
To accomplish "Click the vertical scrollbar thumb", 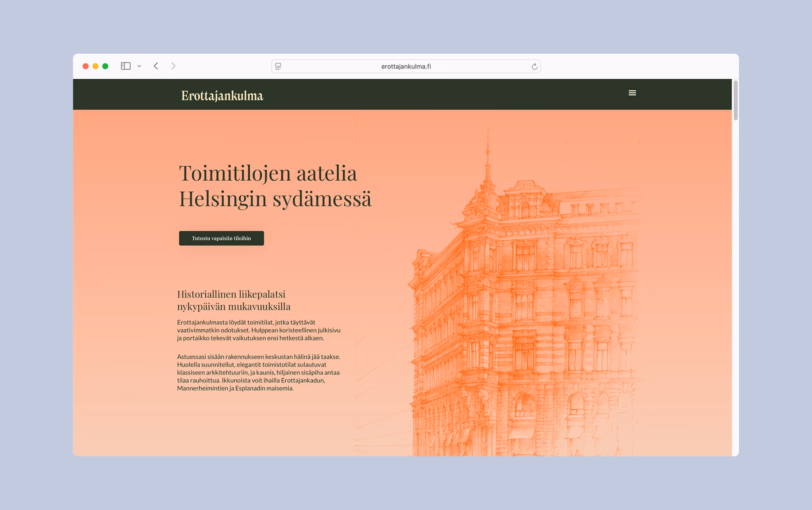I will pyautogui.click(x=735, y=100).
